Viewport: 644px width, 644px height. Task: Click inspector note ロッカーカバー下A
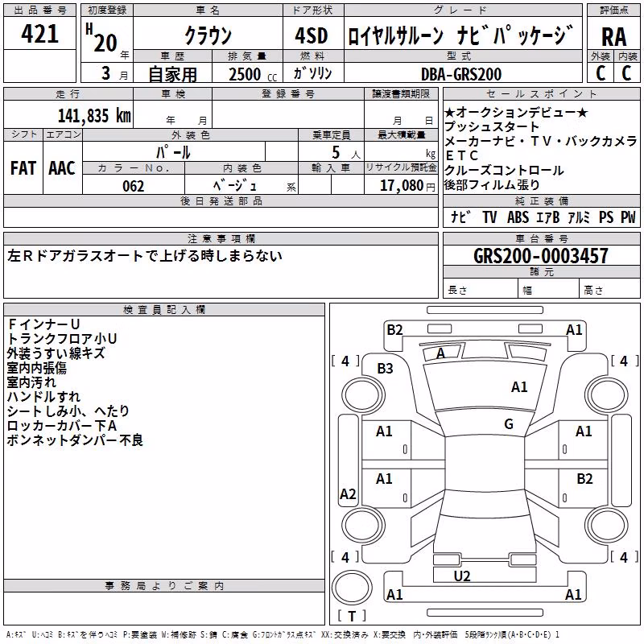click(x=62, y=426)
